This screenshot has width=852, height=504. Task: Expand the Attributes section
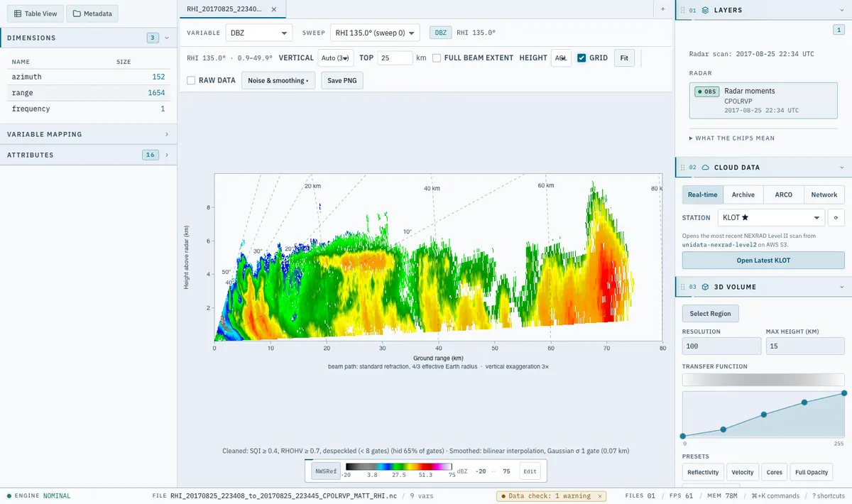pyautogui.click(x=88, y=155)
